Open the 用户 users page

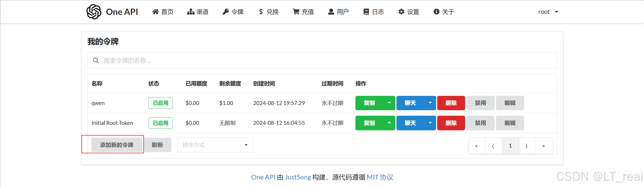point(338,12)
